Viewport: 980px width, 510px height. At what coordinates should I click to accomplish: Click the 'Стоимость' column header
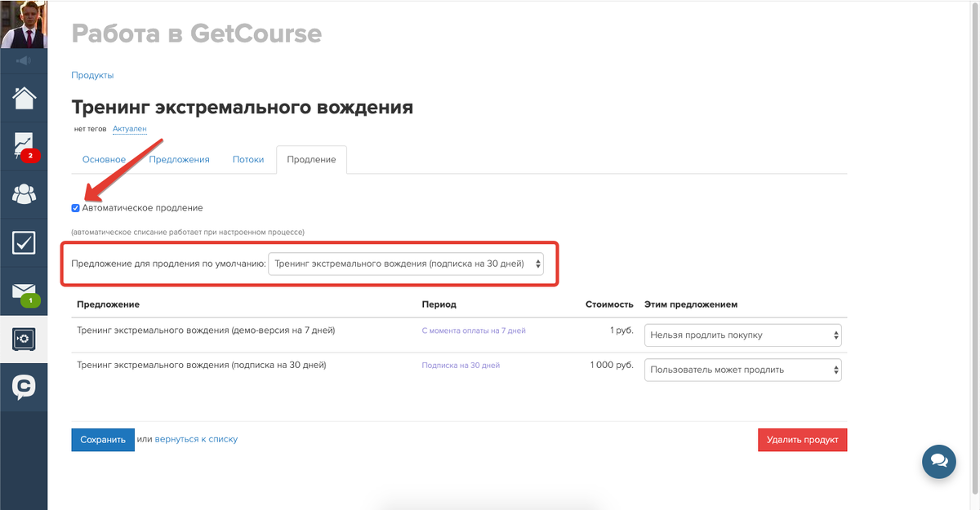(609, 304)
